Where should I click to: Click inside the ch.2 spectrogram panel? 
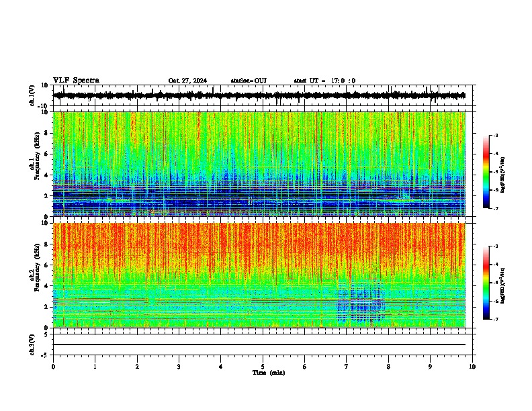click(259, 275)
